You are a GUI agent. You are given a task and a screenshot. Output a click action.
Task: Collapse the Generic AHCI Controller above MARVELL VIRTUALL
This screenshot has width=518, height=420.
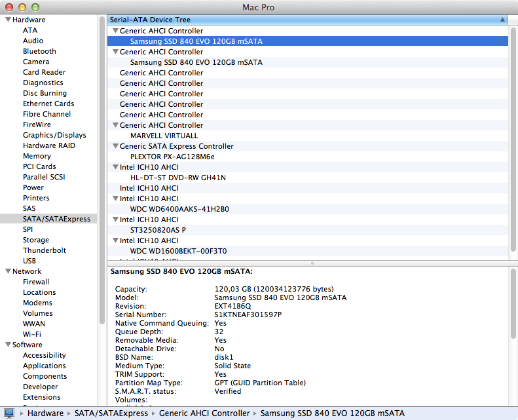tap(115, 125)
